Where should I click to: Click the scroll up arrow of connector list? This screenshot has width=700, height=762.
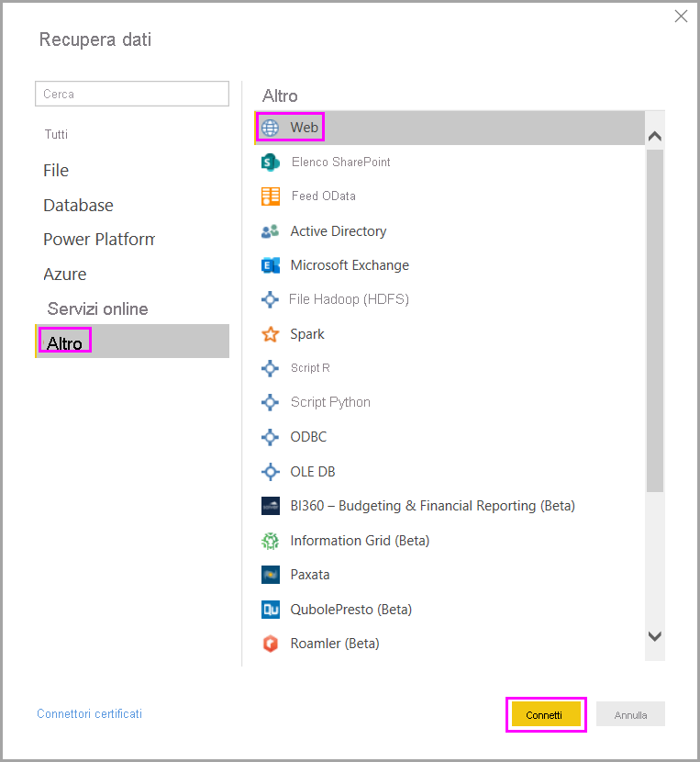click(655, 136)
